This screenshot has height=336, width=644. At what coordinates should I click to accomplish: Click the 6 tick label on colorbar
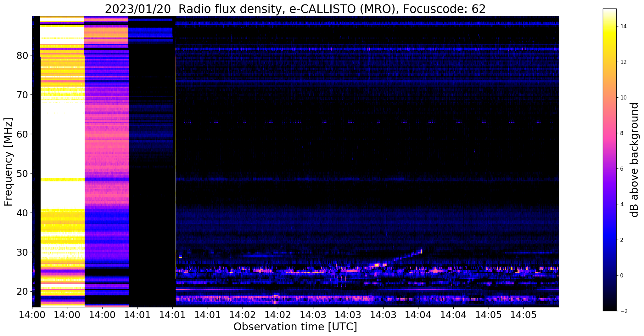621,169
